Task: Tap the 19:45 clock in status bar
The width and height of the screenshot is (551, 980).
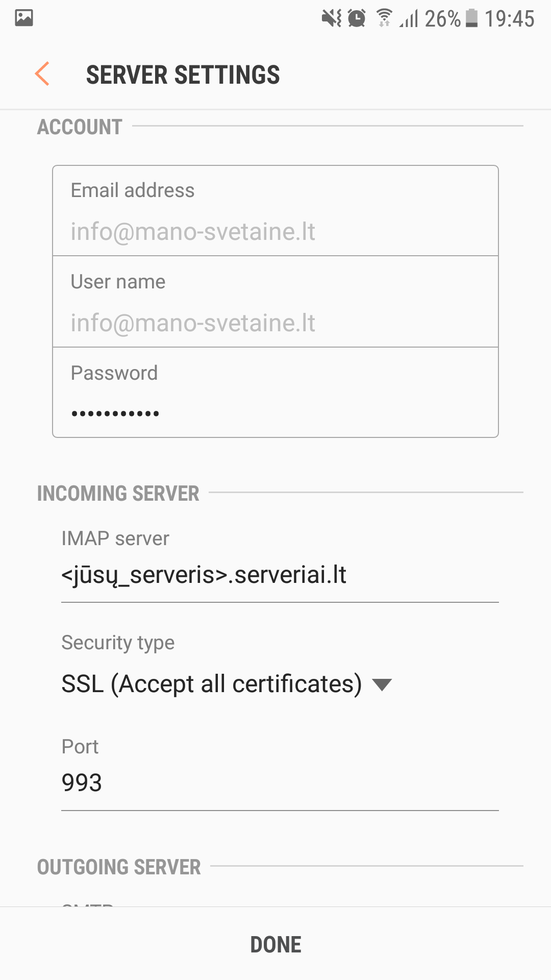Action: tap(509, 19)
